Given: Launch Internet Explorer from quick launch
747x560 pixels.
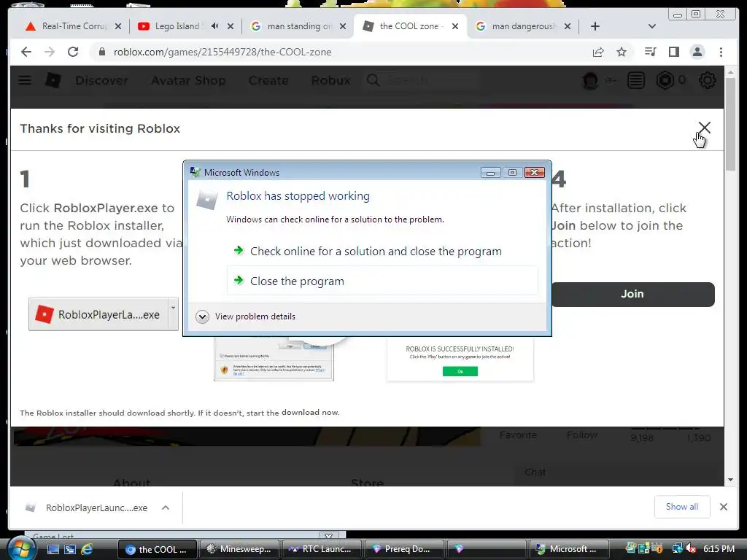Looking at the screenshot, I should pos(88,549).
